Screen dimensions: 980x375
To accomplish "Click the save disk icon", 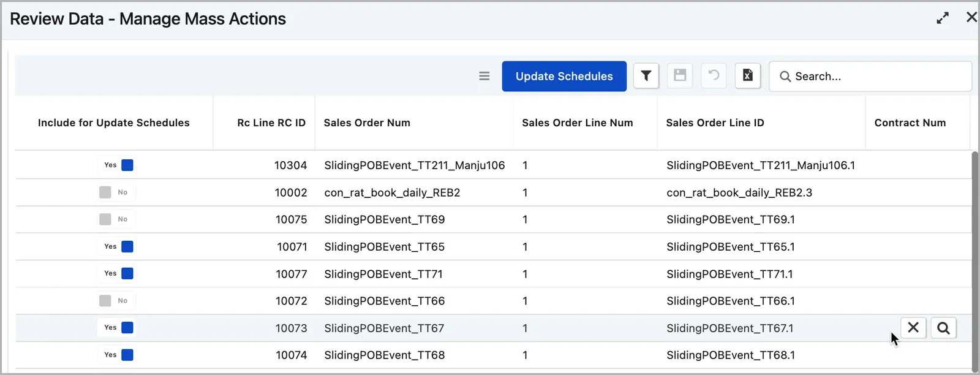I will tap(680, 76).
